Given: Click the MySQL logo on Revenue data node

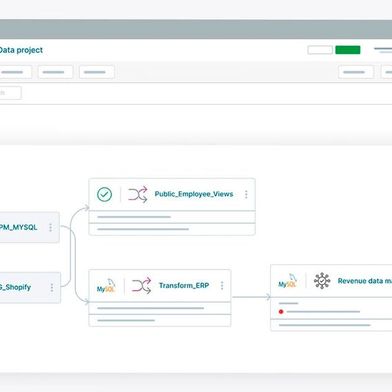Looking at the screenshot, I should pos(287,281).
